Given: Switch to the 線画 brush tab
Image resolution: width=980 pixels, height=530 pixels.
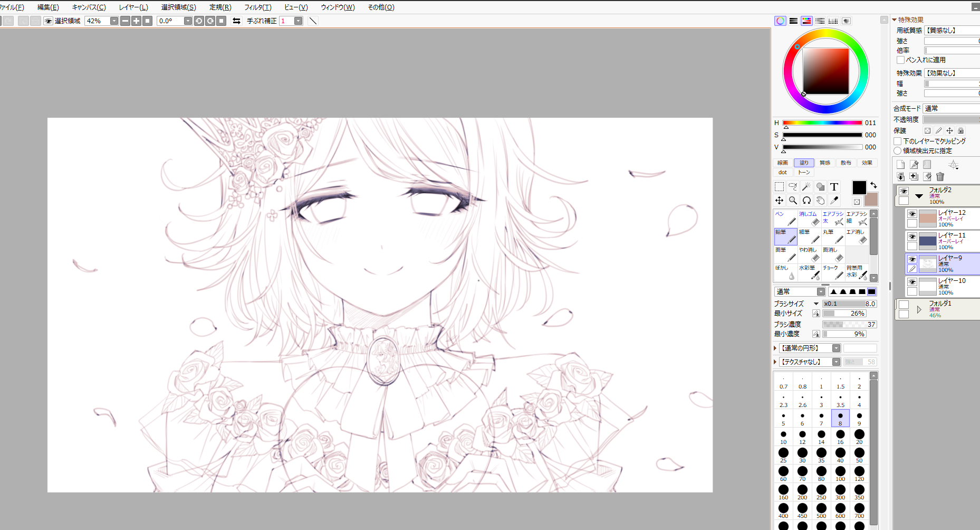Looking at the screenshot, I should (783, 163).
